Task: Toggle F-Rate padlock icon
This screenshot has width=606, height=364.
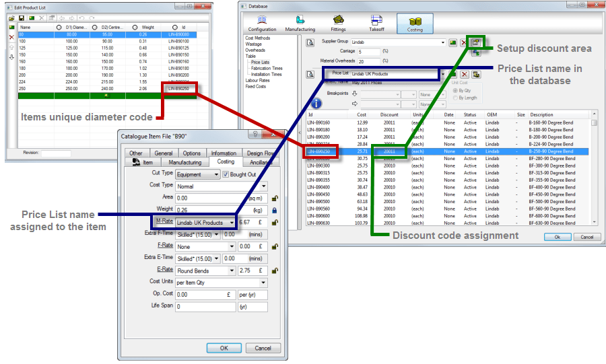Action: [275, 247]
